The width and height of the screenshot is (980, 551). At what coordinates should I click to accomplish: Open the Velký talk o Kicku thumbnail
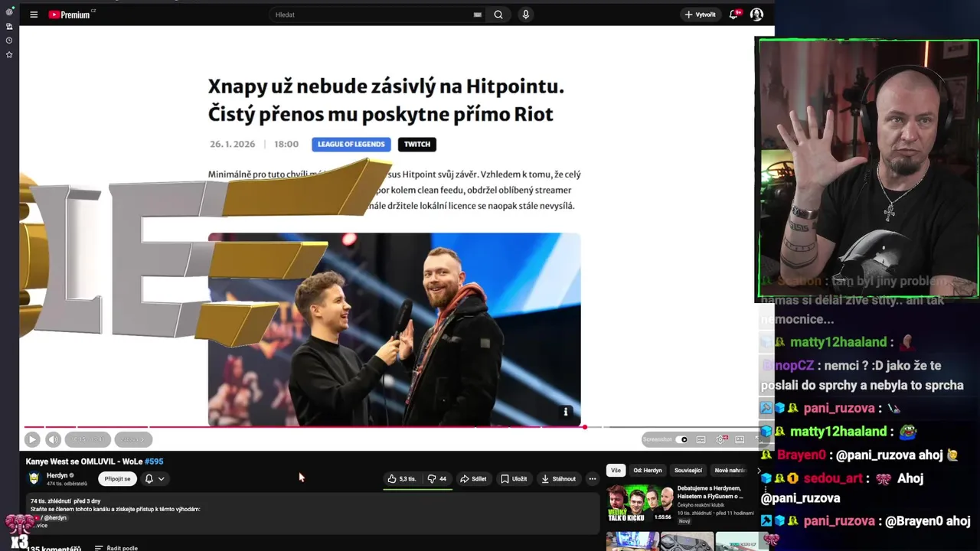click(640, 504)
